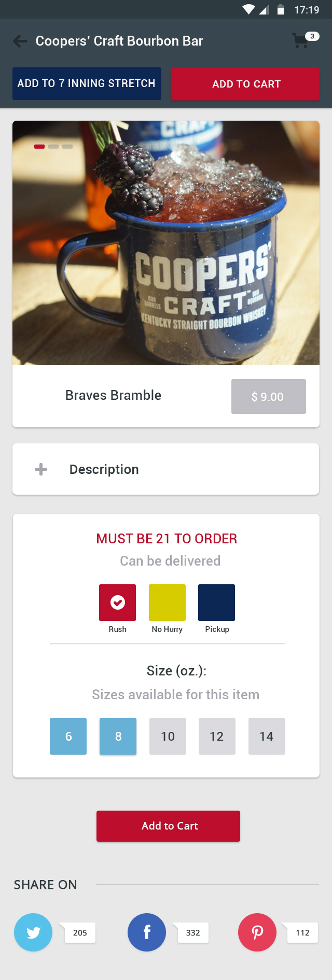332x980 pixels.
Task: Share on Facebook
Action: 147,932
